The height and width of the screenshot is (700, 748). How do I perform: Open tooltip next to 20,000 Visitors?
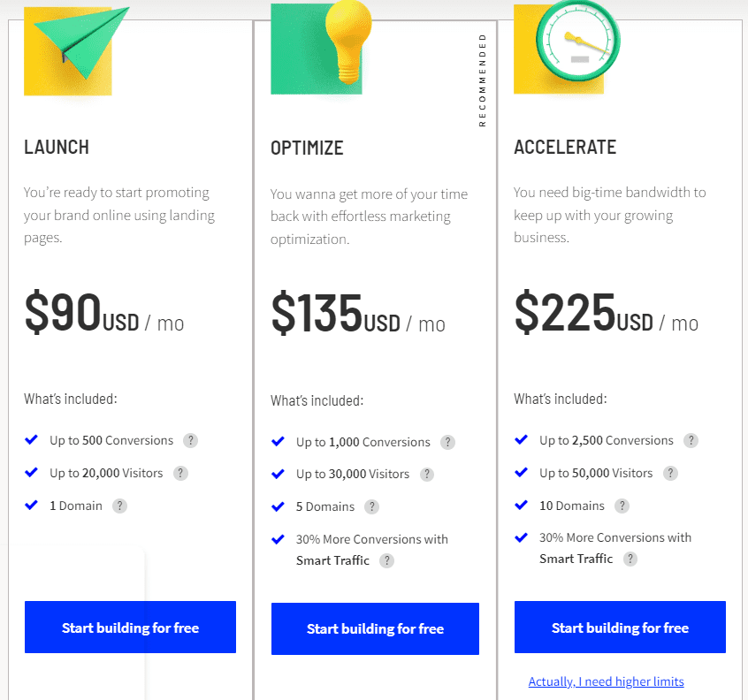pyautogui.click(x=180, y=473)
